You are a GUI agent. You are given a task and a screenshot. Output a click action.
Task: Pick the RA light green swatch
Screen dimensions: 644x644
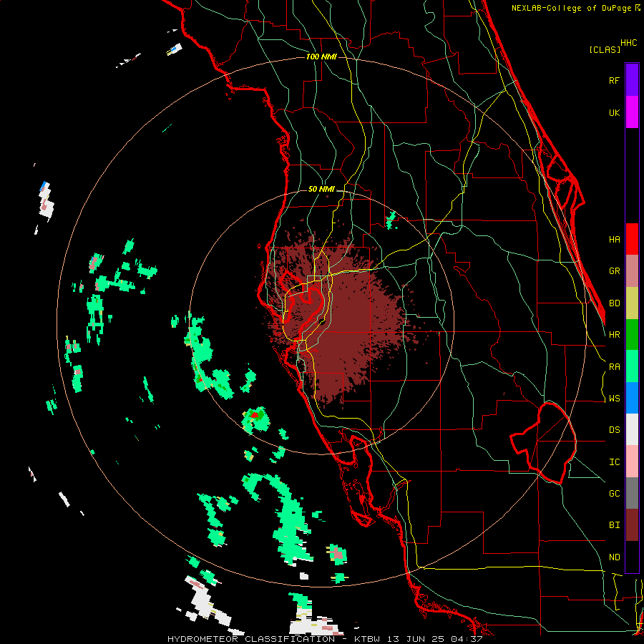point(632,366)
